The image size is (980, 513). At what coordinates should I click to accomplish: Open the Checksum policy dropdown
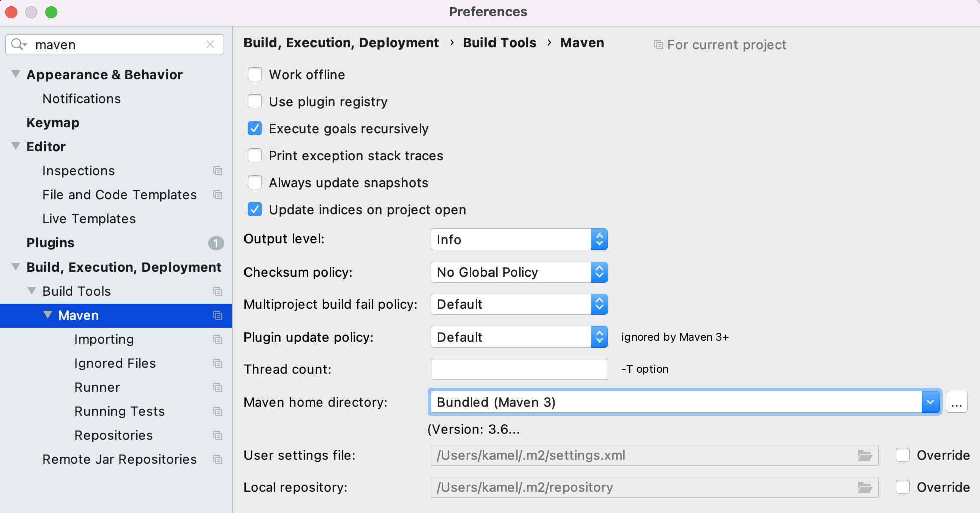tap(520, 272)
